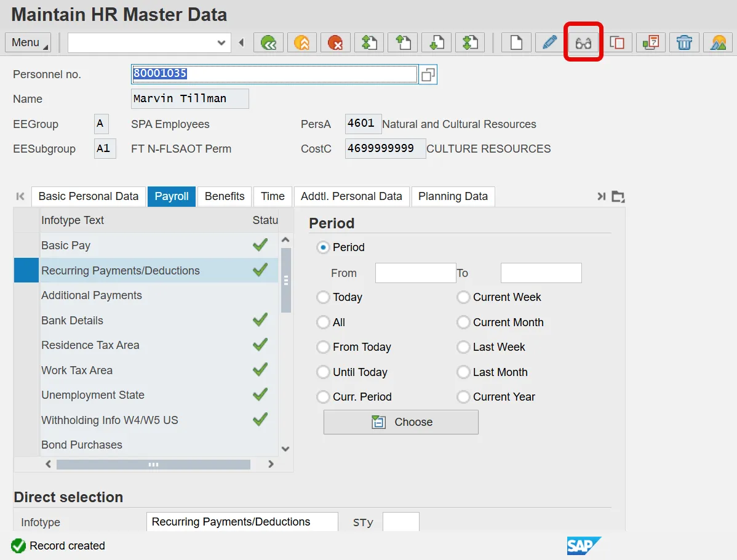Screen dimensions: 737x560
Task: Click the green Back arrow icon
Action: (x=268, y=42)
